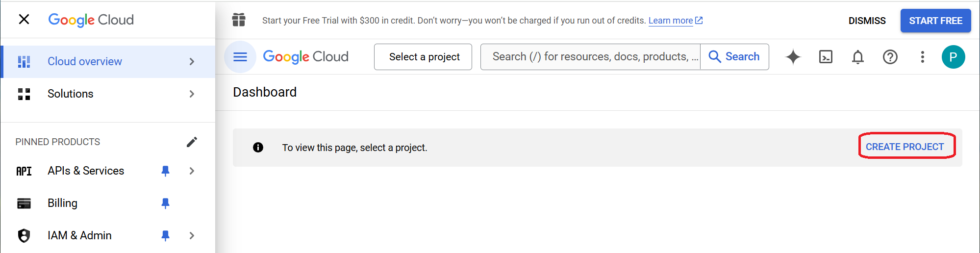Click the hamburger navigation menu icon

[x=240, y=57]
